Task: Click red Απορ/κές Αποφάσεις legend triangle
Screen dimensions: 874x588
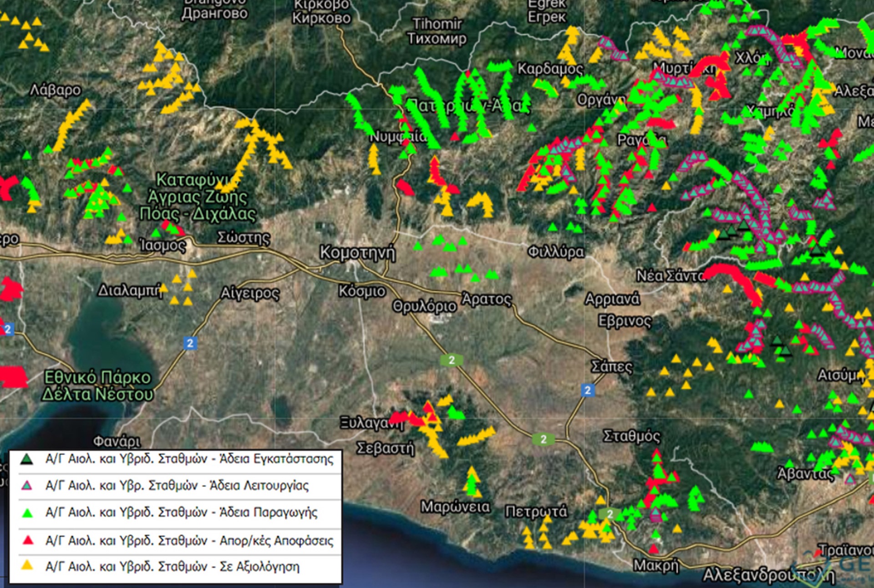Action: coord(28,540)
